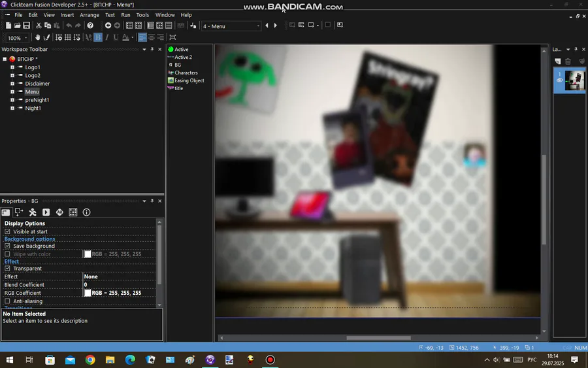The height and width of the screenshot is (368, 588).
Task: Open the Size/Position properties tab
Action: pos(19,212)
